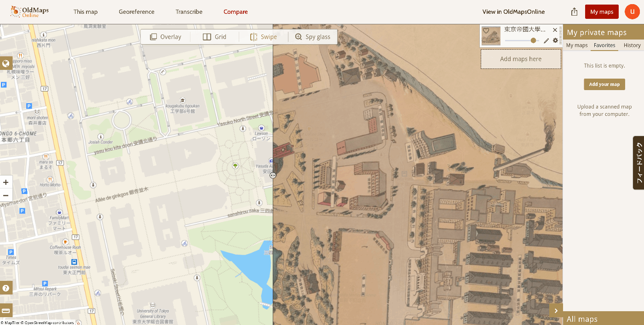Click the Lawson store map icon
The height and width of the screenshot is (325, 644).
tap(261, 128)
